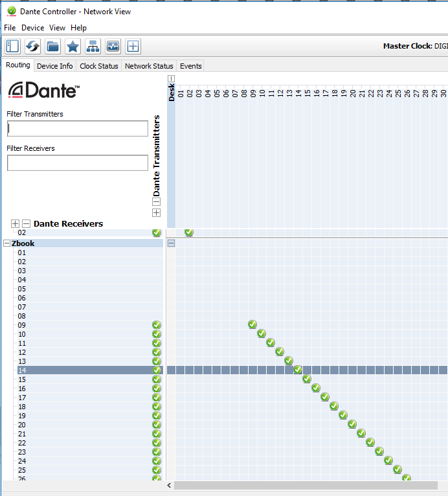This screenshot has width=448, height=496.
Task: Click the Filter Pane toggle toolbar icon
Action: [x=13, y=47]
